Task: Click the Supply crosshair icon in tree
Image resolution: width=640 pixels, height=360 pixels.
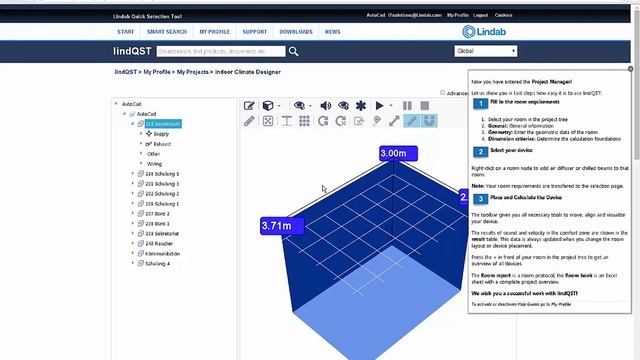Action: (x=149, y=133)
